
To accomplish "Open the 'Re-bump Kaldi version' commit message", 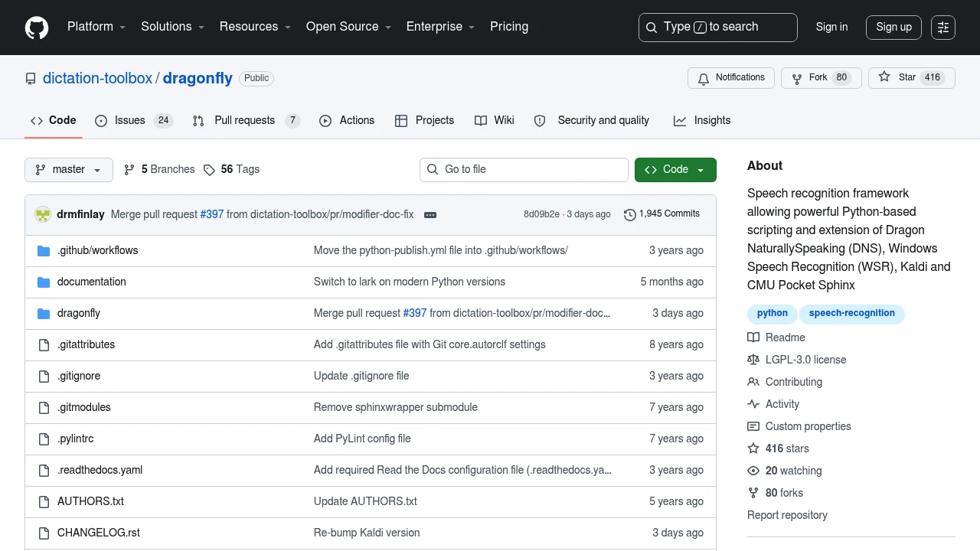I will coord(367,533).
